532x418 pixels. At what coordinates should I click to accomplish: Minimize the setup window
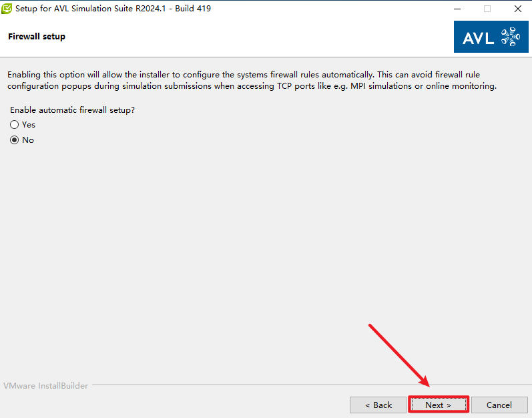(457, 9)
